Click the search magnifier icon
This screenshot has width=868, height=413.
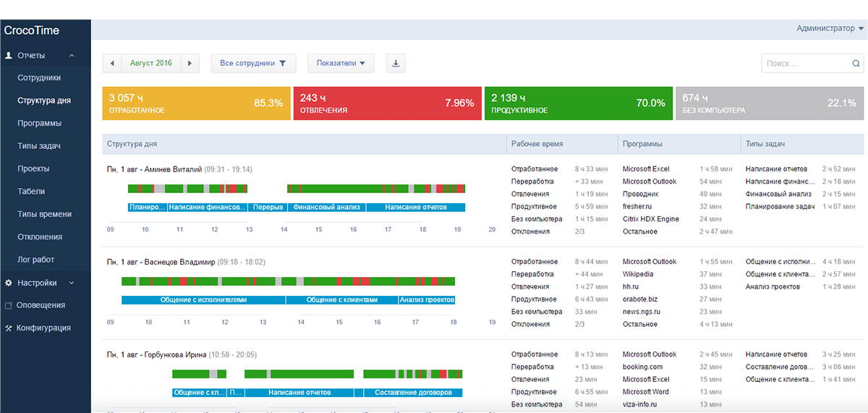(x=855, y=64)
